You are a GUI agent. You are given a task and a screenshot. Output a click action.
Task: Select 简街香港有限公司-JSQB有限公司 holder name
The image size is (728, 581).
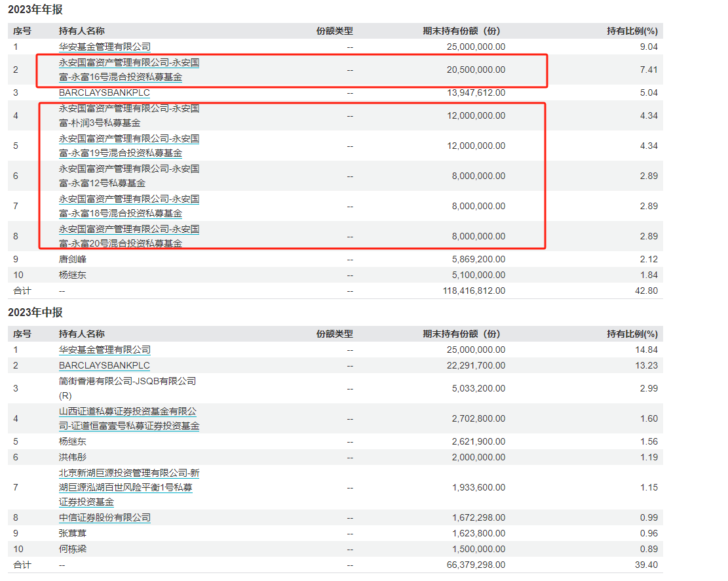[127, 389]
